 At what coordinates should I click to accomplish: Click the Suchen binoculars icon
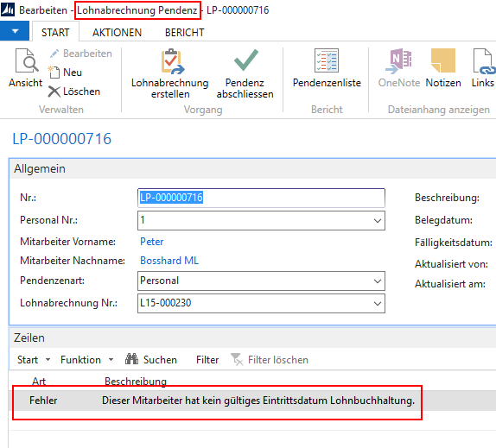click(131, 359)
